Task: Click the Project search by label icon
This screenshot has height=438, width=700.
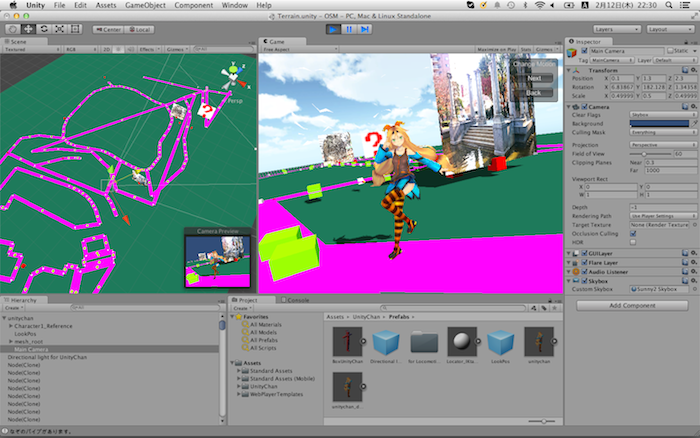Action: point(544,308)
